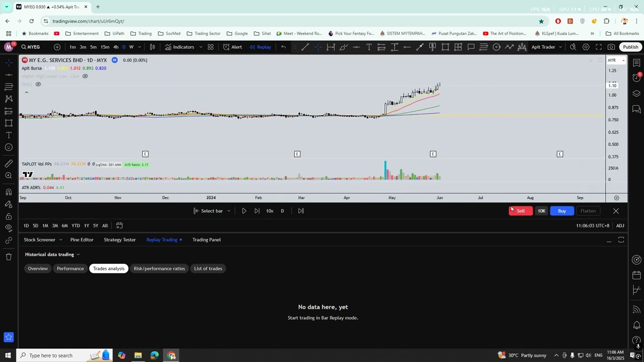Select the long position tool with dollar sign
This screenshot has width=644, height=362.
coord(433,47)
